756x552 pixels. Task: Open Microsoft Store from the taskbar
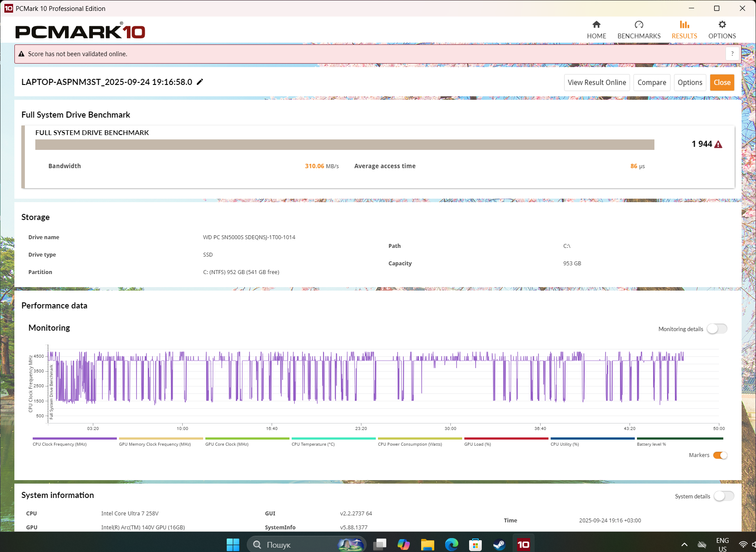tap(475, 544)
